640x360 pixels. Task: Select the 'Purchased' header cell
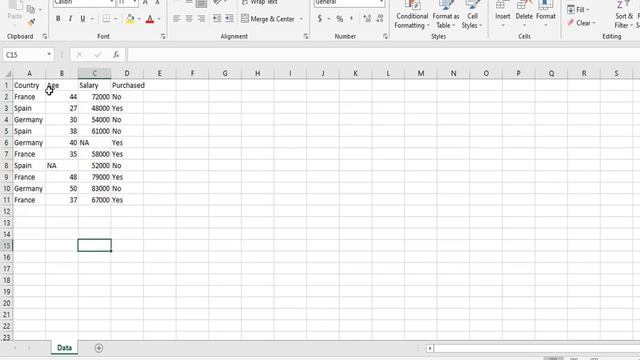coord(127,85)
